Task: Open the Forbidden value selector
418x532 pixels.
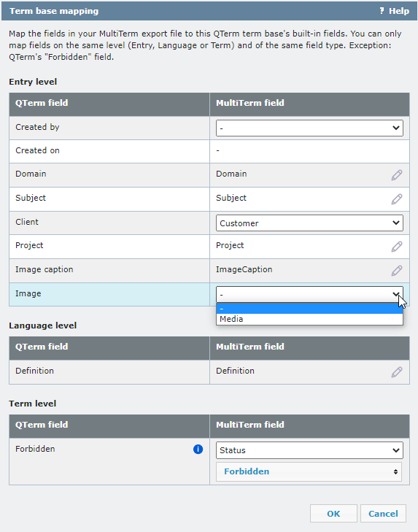Action: point(309,471)
